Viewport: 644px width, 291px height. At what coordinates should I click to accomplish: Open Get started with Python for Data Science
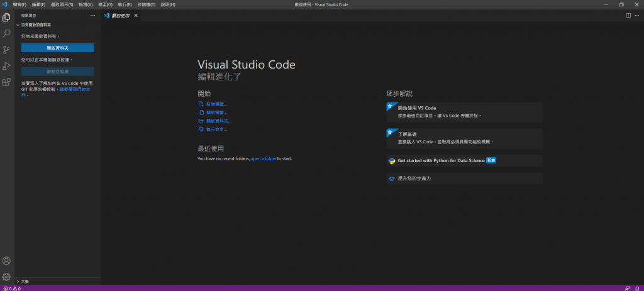pos(465,160)
